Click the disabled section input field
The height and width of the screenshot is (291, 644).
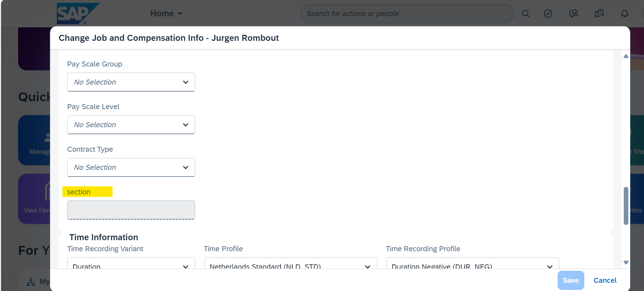(131, 210)
